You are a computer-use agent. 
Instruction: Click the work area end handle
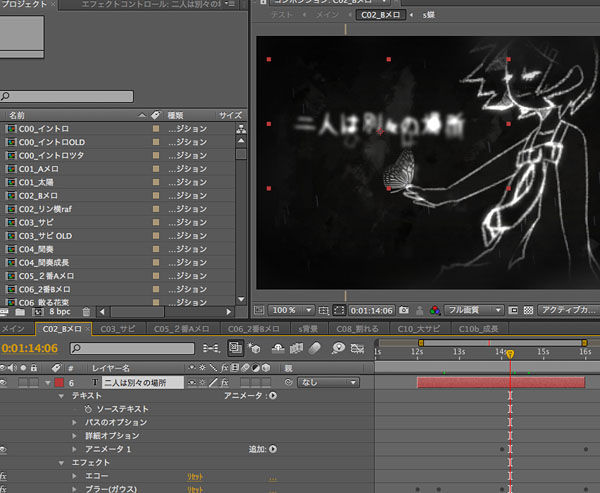tap(584, 343)
